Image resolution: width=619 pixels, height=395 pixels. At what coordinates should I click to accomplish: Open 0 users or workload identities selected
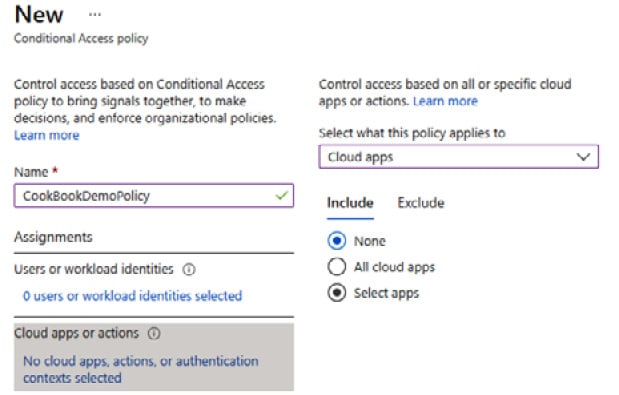coord(132,296)
